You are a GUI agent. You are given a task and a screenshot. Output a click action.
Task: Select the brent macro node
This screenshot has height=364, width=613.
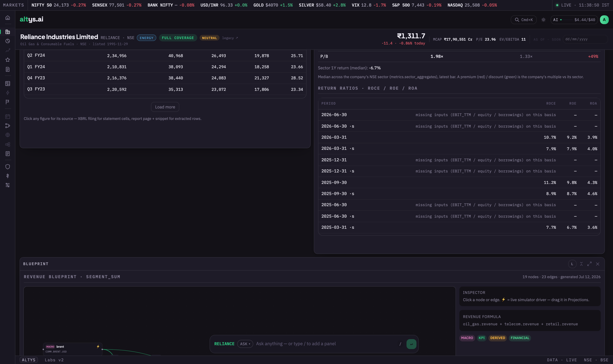click(73, 349)
